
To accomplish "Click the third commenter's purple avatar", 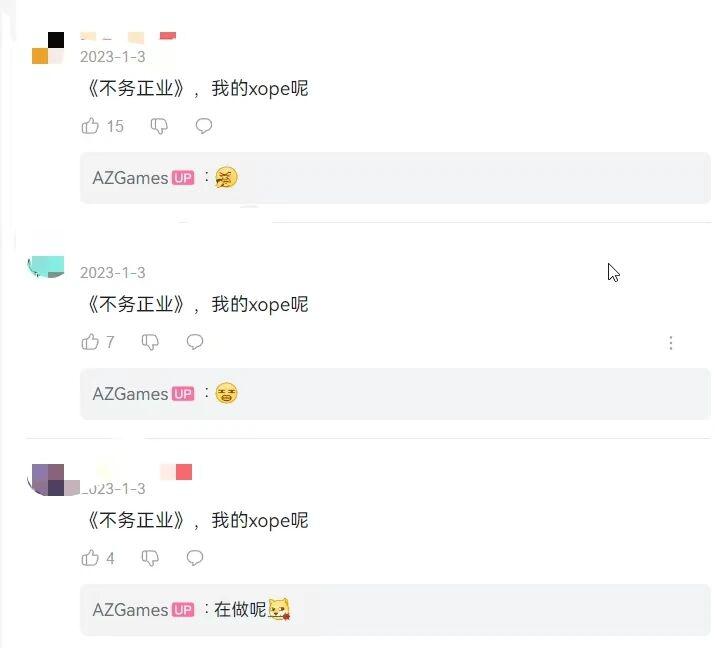I will [51, 480].
